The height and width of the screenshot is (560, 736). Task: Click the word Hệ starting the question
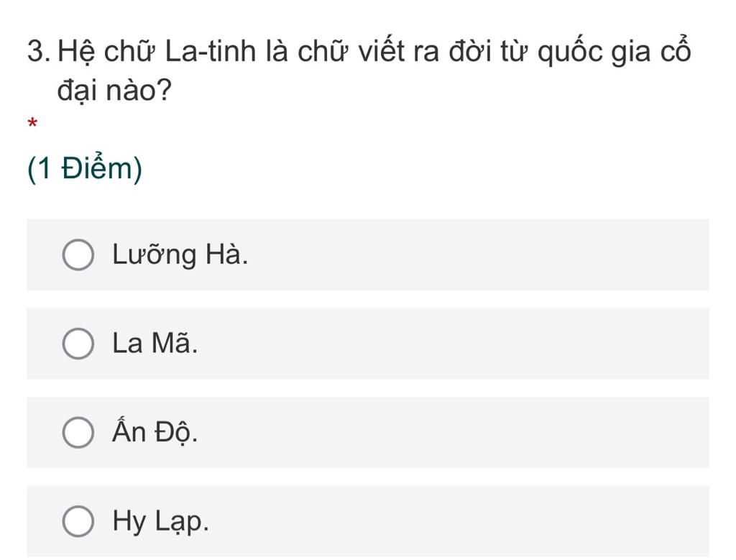point(77,52)
